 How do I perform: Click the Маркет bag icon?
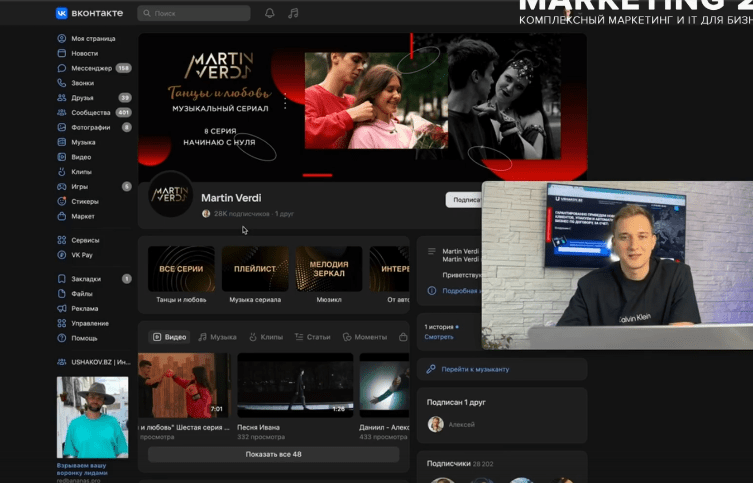[61, 217]
